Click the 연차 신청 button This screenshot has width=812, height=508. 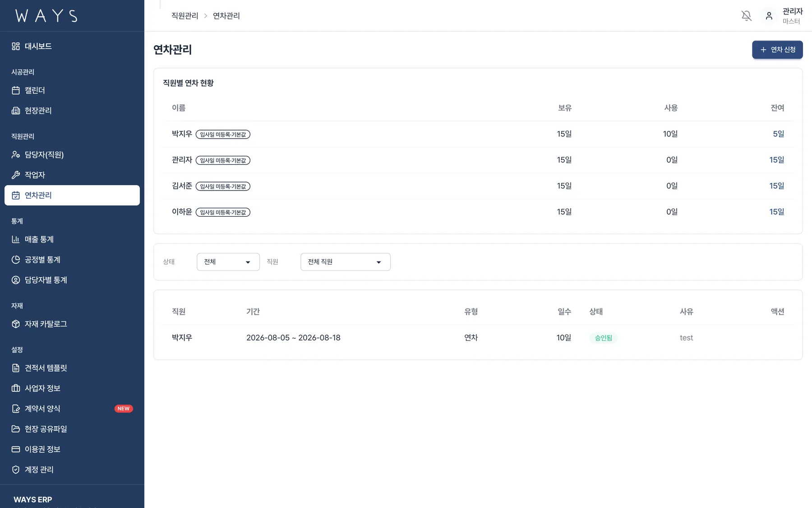tap(777, 50)
